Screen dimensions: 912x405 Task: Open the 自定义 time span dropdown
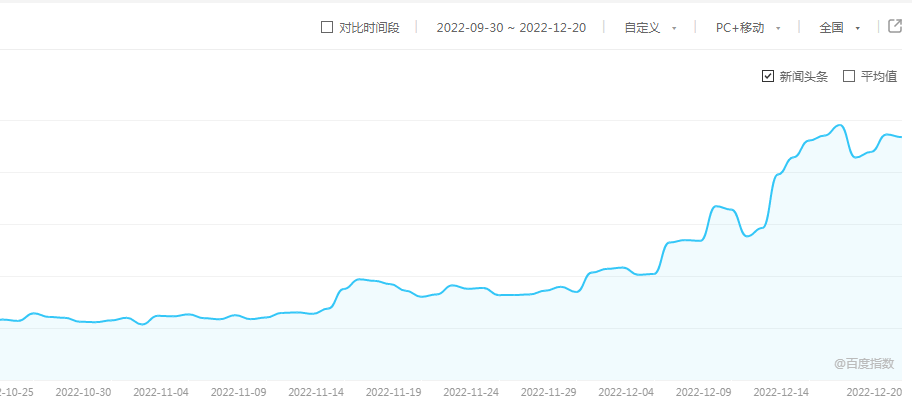[x=650, y=28]
